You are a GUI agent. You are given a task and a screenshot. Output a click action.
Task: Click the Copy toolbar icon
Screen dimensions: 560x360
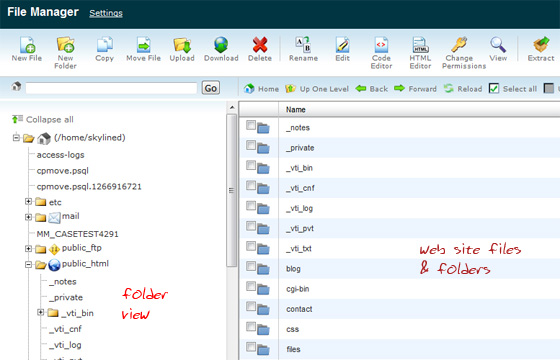(x=105, y=45)
